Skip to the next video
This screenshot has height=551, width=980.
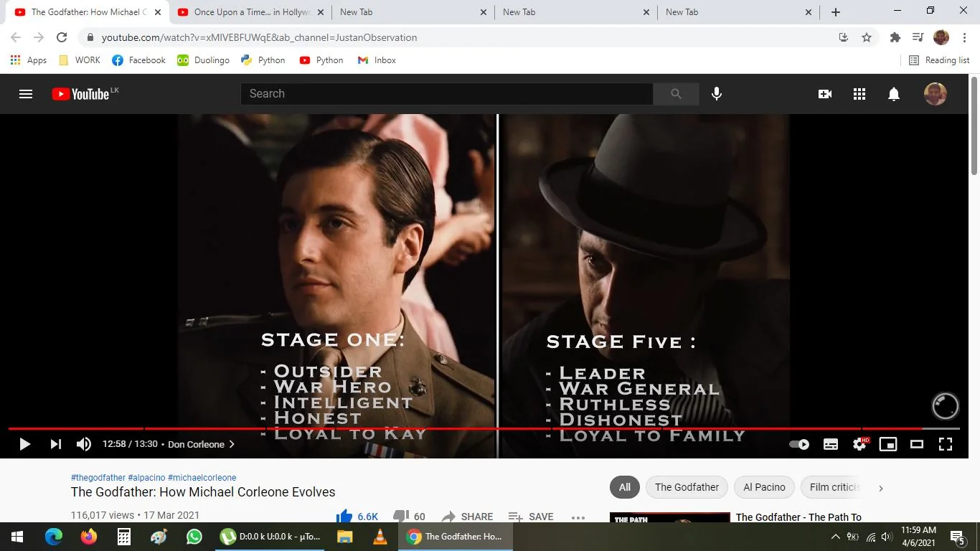pos(55,444)
